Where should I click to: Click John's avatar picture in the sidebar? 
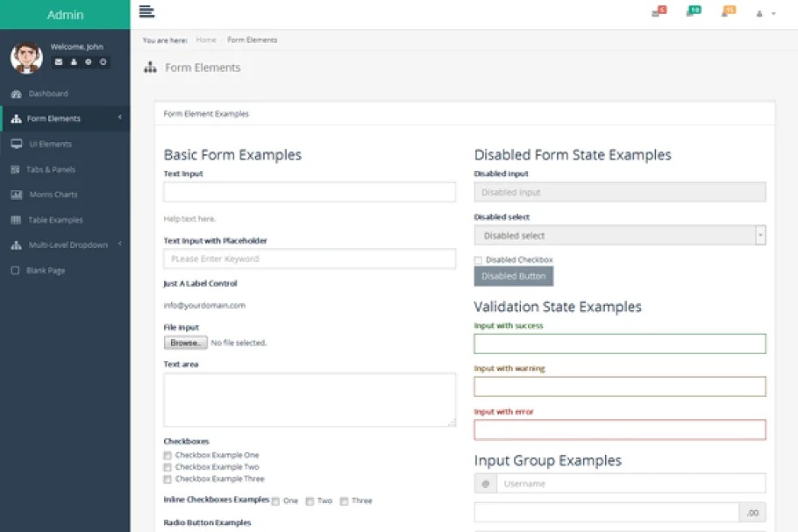pyautogui.click(x=26, y=57)
